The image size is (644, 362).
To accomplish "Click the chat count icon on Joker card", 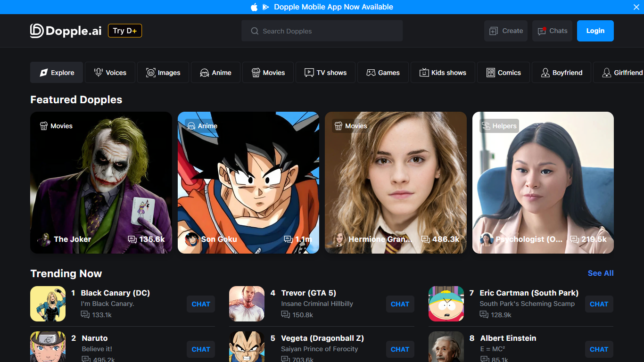I will pyautogui.click(x=132, y=239).
